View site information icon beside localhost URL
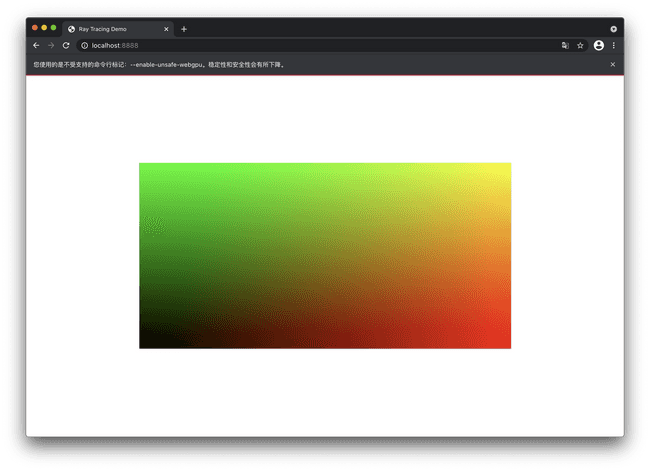The height and width of the screenshot is (471, 650). 84,45
